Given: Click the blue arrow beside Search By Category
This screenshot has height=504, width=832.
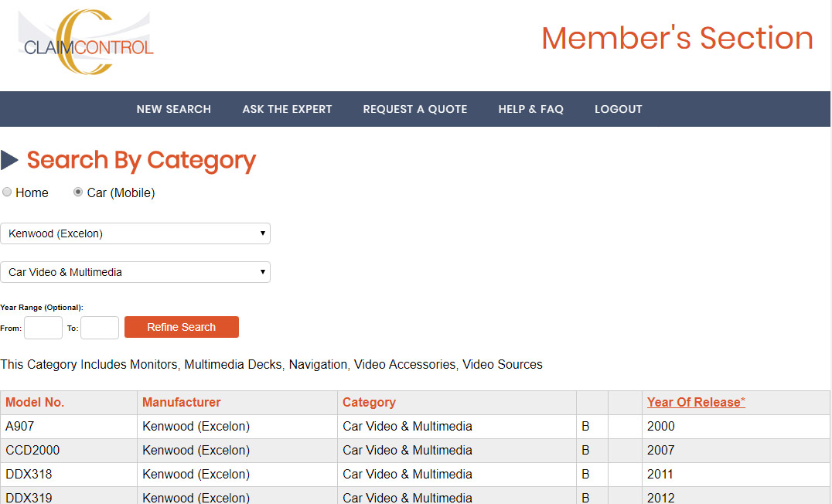Looking at the screenshot, I should (x=9, y=160).
